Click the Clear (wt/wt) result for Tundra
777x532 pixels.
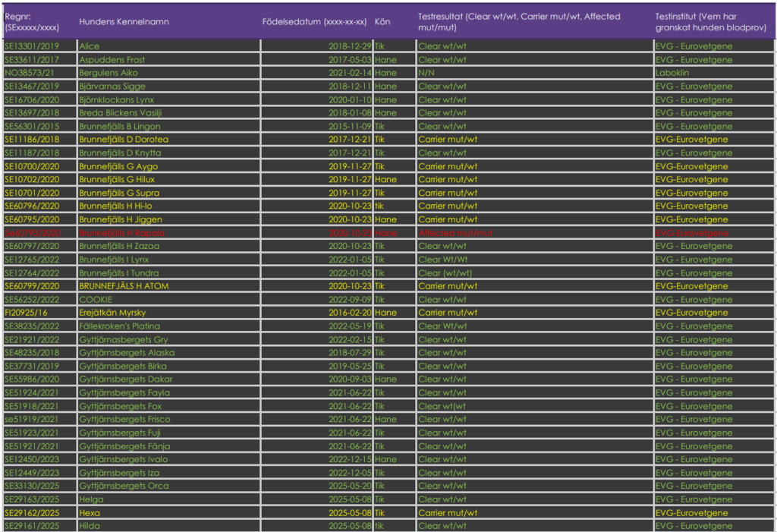pos(535,272)
